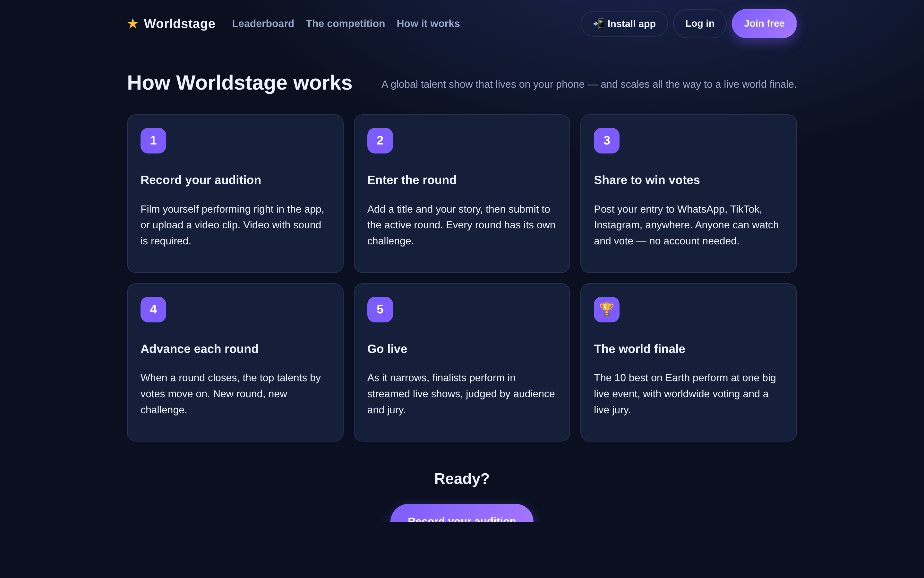Click the step 2 number badge
Image resolution: width=924 pixels, height=578 pixels.
pos(380,141)
